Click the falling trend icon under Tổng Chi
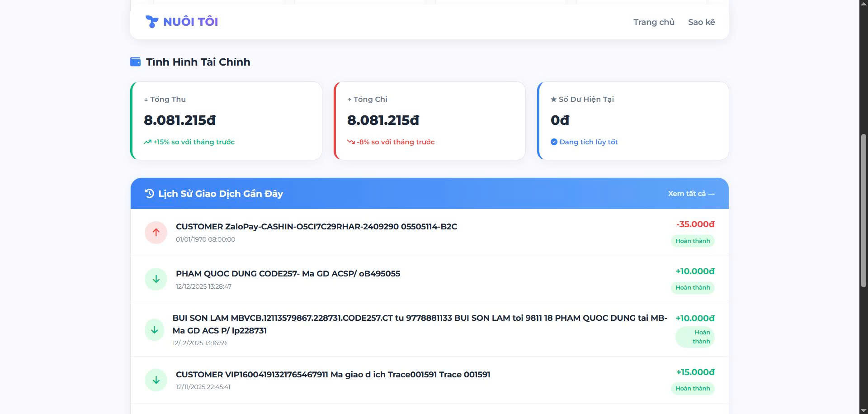The width and height of the screenshot is (868, 414). [351, 142]
